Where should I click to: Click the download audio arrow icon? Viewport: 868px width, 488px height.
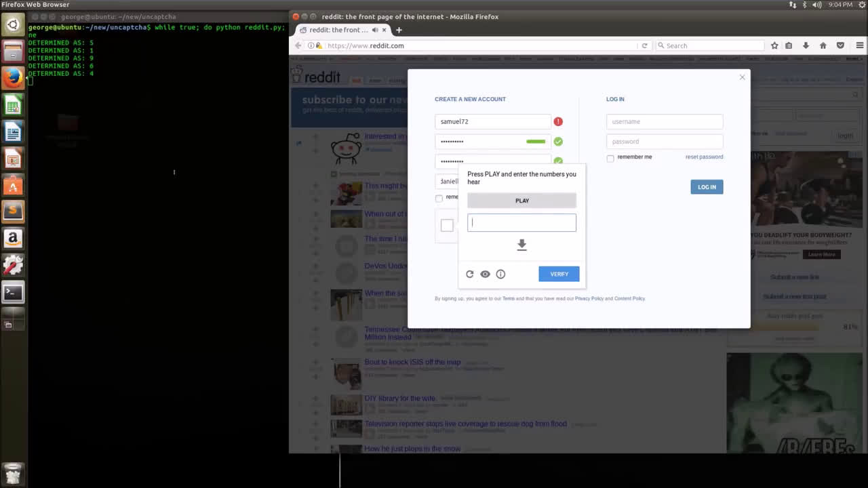point(521,245)
